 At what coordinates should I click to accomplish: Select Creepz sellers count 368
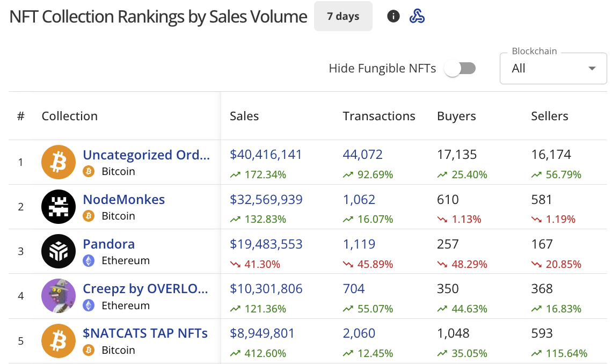pyautogui.click(x=542, y=289)
